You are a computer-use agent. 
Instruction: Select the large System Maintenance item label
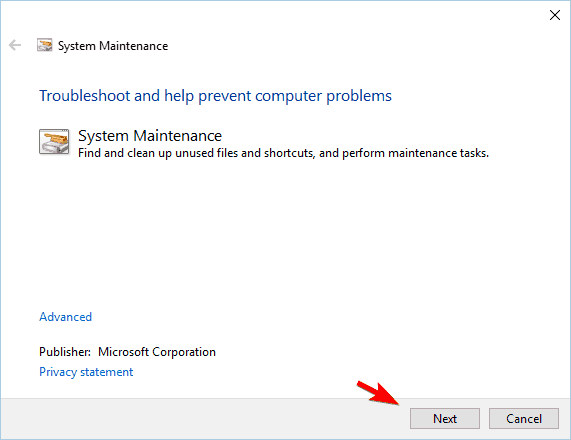coord(150,136)
